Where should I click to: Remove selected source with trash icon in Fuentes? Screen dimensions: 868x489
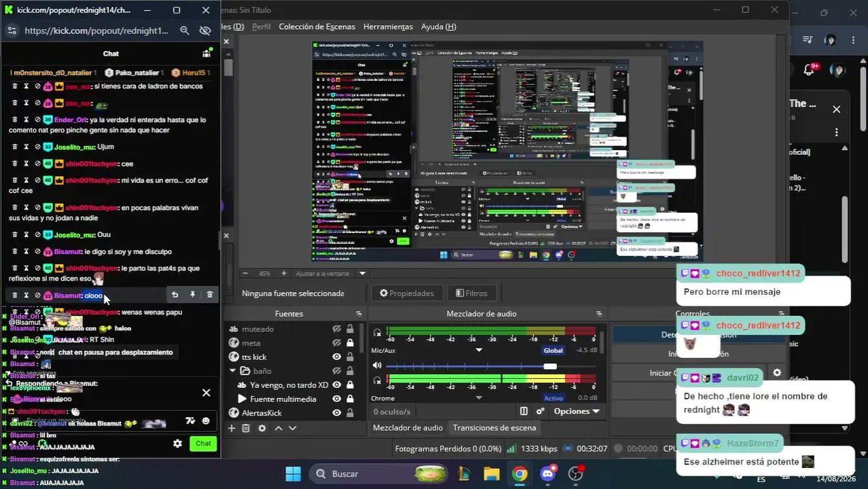click(x=246, y=428)
